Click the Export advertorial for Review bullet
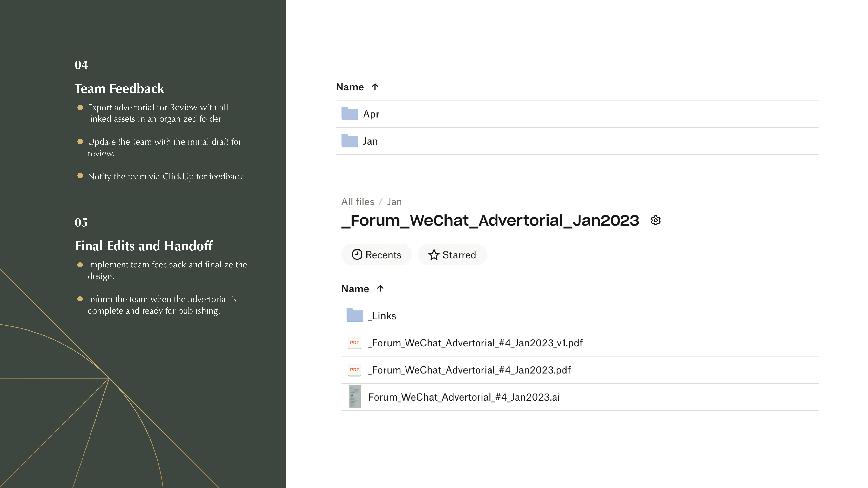Screen dimensions: 868x488 pos(158,113)
